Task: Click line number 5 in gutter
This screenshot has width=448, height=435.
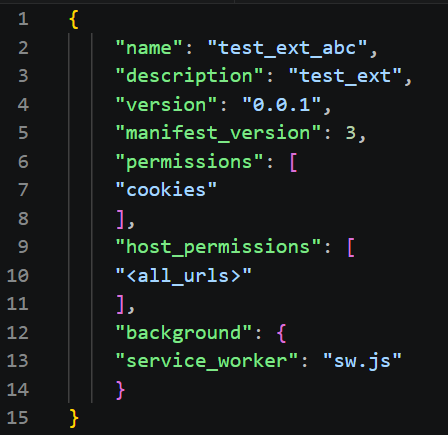Action: pyautogui.click(x=23, y=133)
